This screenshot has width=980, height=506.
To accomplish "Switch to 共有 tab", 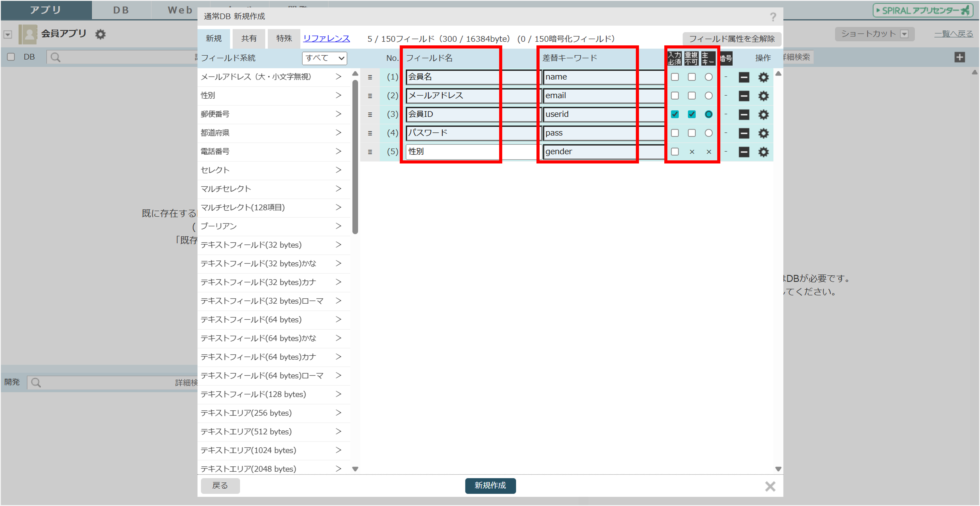I will click(x=249, y=38).
